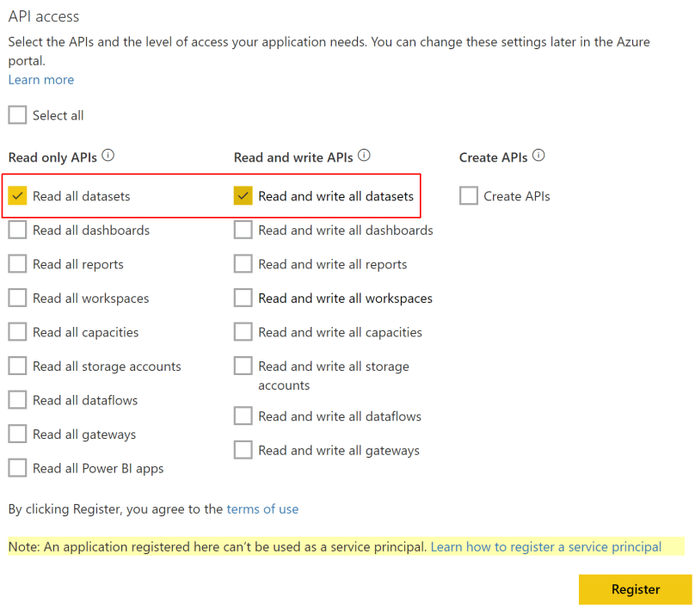Enable Read all dataflows access

pyautogui.click(x=17, y=399)
